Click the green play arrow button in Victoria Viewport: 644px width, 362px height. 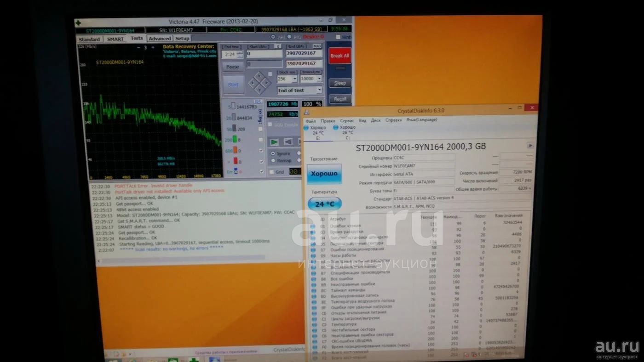[x=274, y=142]
